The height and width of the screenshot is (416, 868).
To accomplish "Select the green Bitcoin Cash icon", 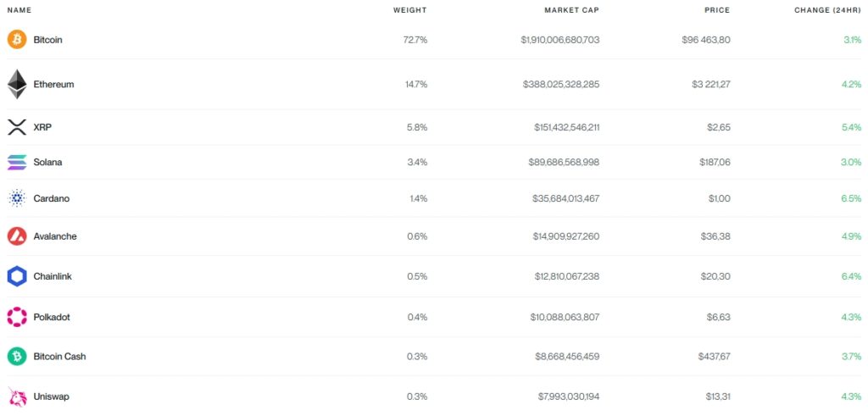I will point(17,356).
